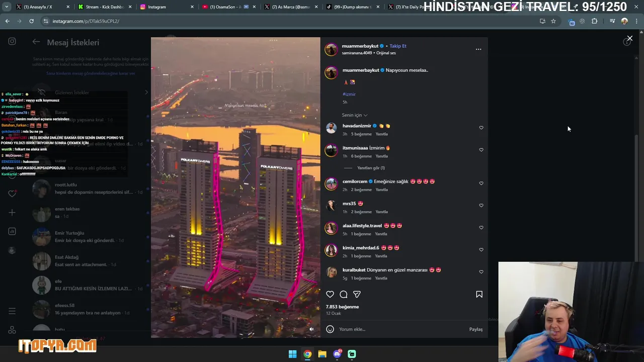Viewport: 644px width, 362px height.
Task: Like mrs35's comment
Action: coord(481,206)
